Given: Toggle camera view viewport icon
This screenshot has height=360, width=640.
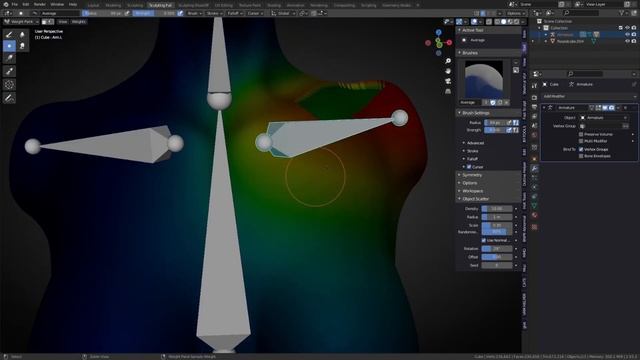Looking at the screenshot, I should (x=448, y=81).
